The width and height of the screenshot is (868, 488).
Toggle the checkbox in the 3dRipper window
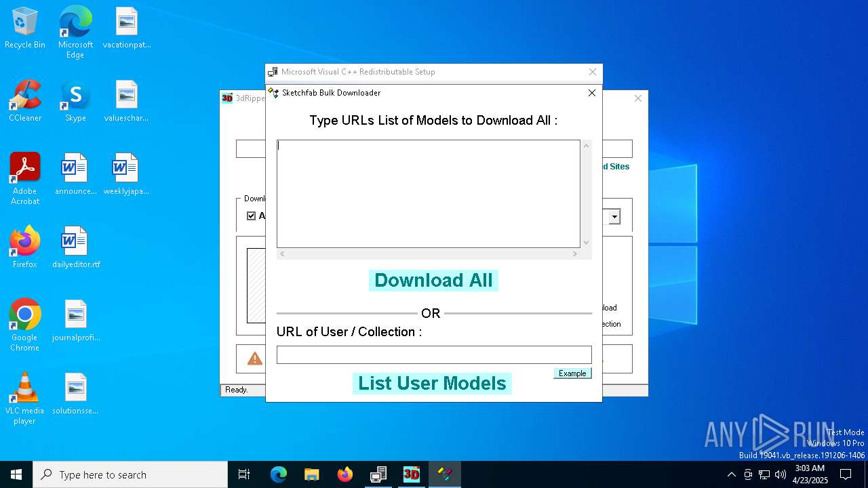point(252,216)
